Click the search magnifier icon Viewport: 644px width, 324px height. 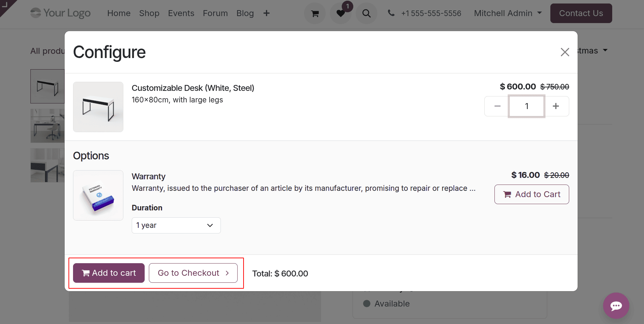coord(366,13)
